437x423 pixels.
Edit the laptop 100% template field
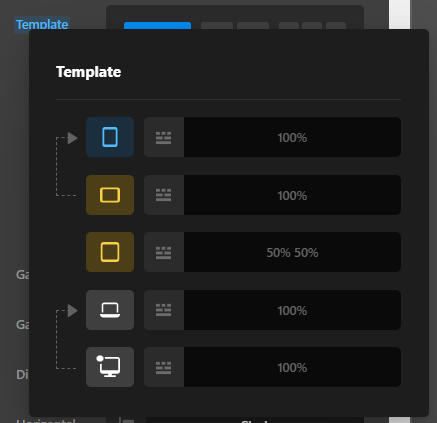point(292,310)
